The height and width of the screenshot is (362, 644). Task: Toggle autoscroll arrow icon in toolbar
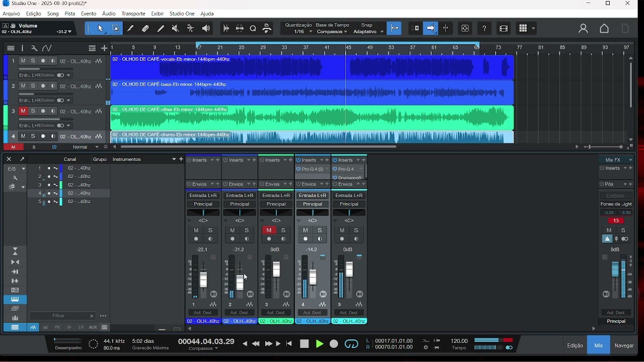tap(431, 29)
